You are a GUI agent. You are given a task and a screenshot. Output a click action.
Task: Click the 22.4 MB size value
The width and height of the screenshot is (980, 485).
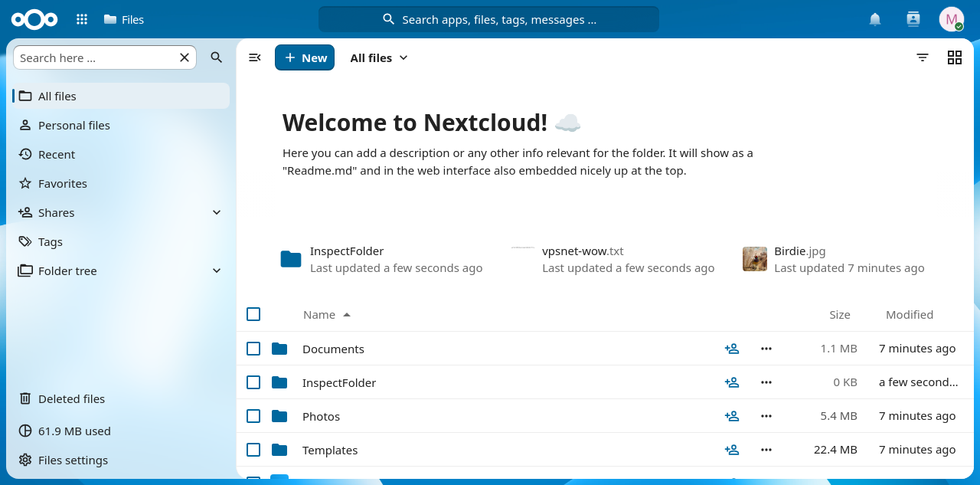click(835, 450)
